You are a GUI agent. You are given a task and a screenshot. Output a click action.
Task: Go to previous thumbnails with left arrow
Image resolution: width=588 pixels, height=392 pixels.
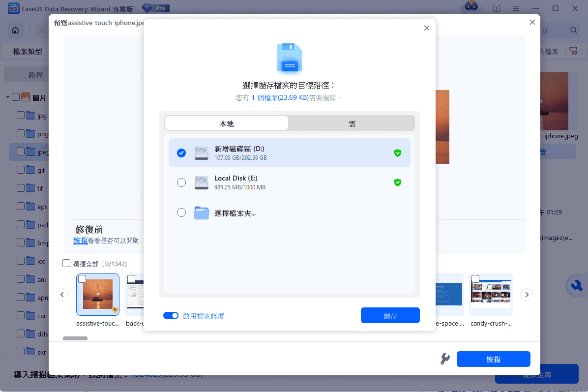tap(62, 295)
